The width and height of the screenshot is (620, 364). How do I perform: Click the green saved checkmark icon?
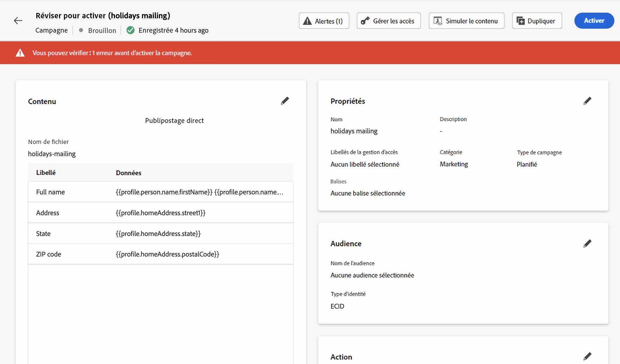tap(131, 30)
